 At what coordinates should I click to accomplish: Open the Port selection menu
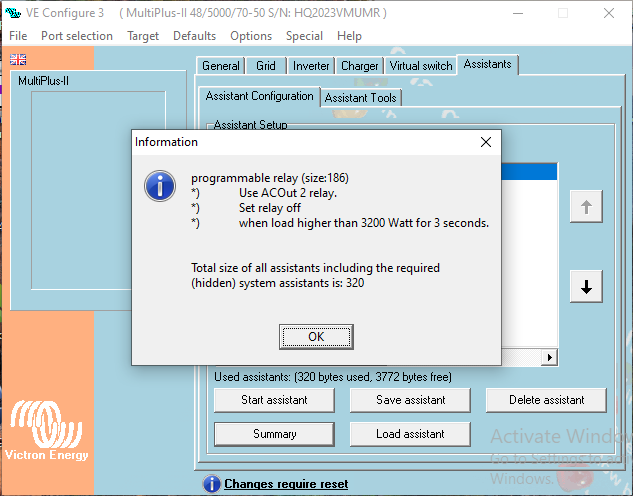(x=77, y=36)
